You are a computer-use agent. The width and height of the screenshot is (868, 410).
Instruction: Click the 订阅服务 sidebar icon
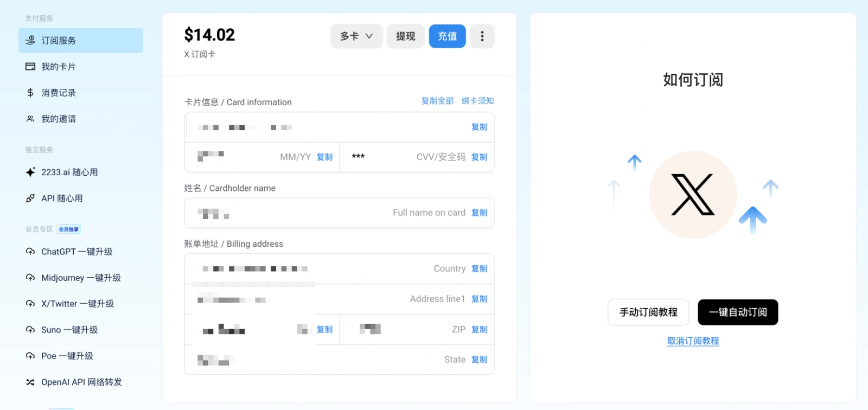pyautogui.click(x=30, y=40)
